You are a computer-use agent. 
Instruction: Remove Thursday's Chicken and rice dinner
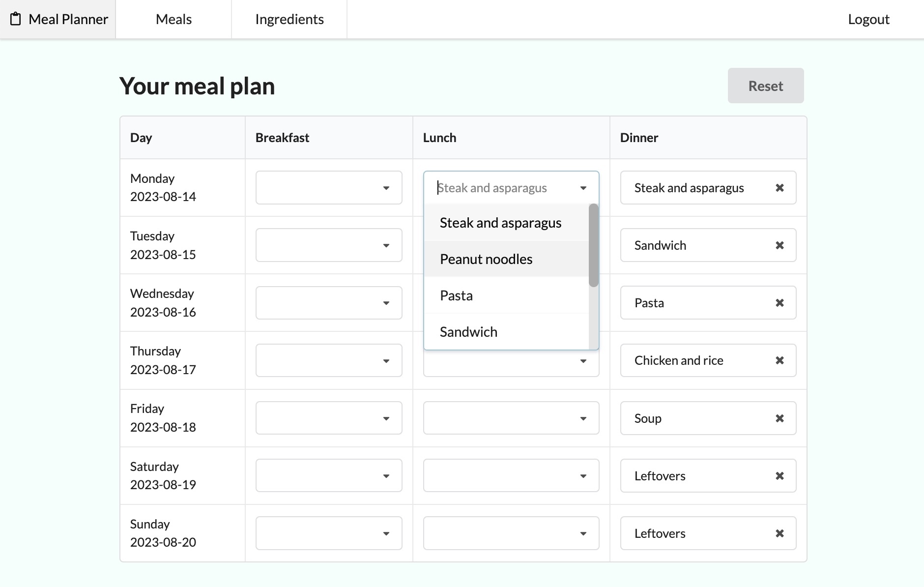[780, 360]
